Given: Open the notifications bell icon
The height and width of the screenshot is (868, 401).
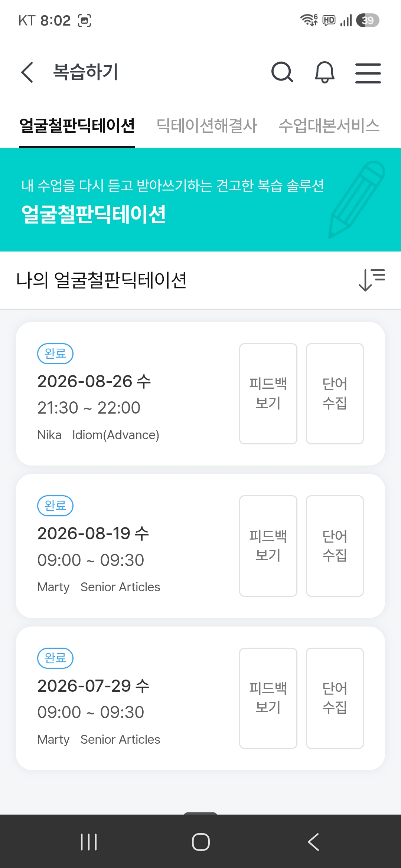Looking at the screenshot, I should click(x=325, y=72).
